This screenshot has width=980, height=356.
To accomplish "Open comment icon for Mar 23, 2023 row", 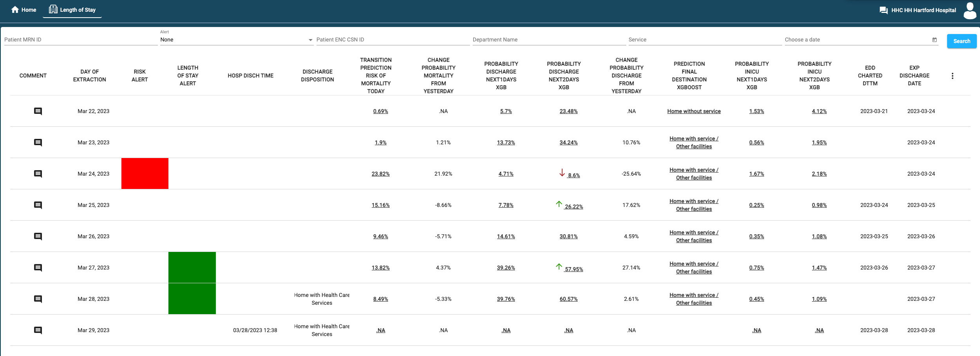I will click(x=38, y=143).
